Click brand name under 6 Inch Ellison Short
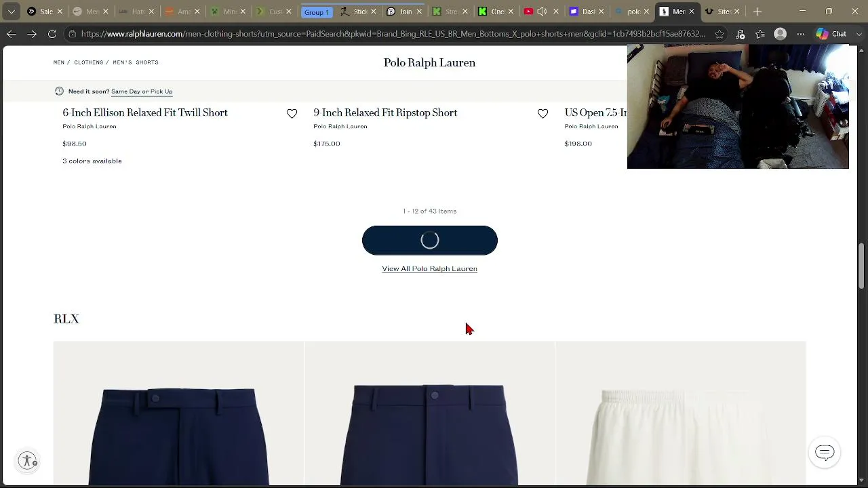This screenshot has height=488, width=868. pos(90,127)
